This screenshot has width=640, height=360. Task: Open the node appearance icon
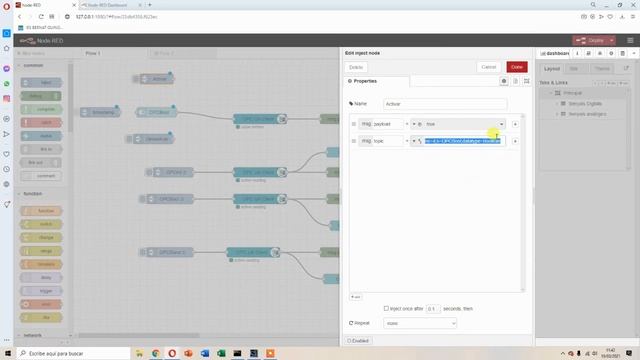pyautogui.click(x=527, y=81)
